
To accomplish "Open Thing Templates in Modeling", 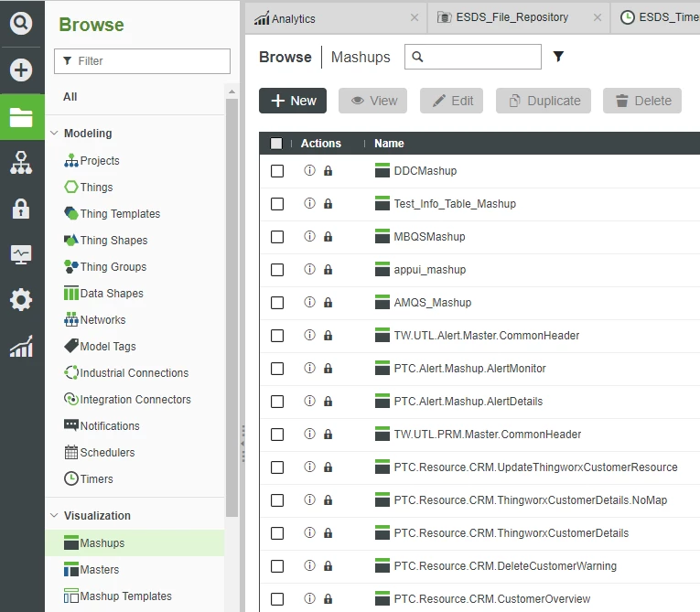I will tap(112, 213).
